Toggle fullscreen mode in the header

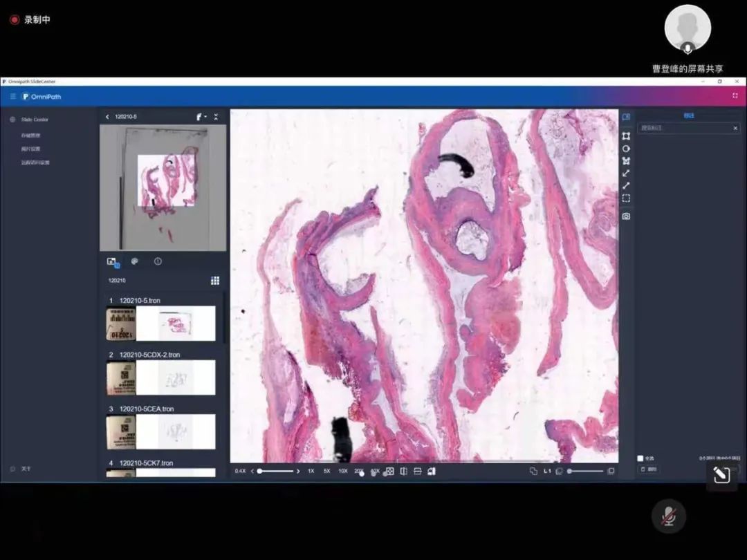735,96
